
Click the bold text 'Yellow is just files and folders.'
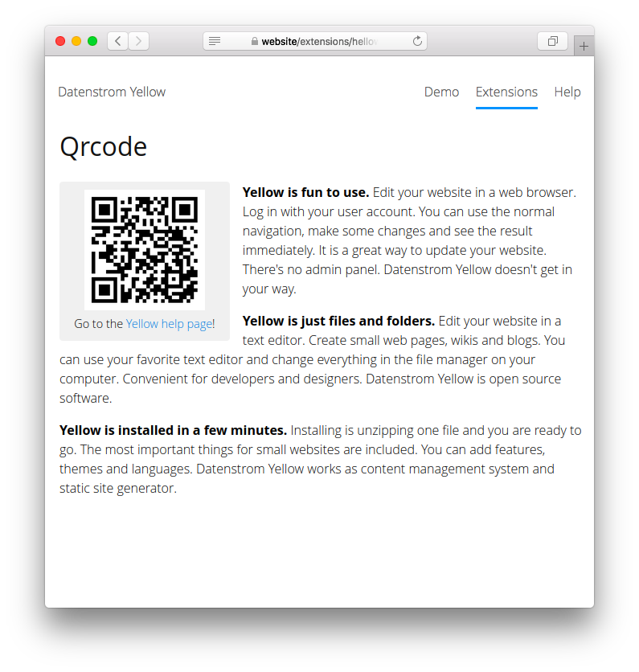point(338,321)
